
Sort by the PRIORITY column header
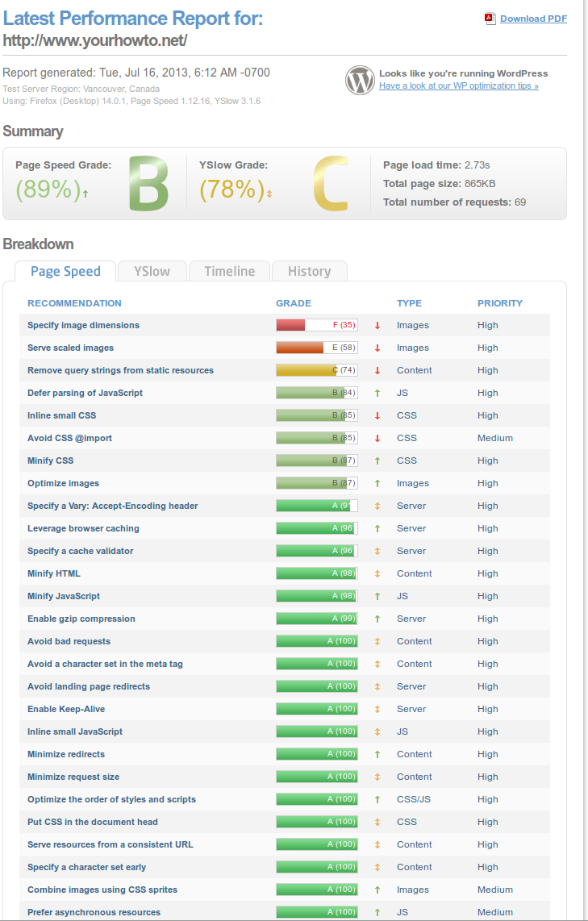500,304
